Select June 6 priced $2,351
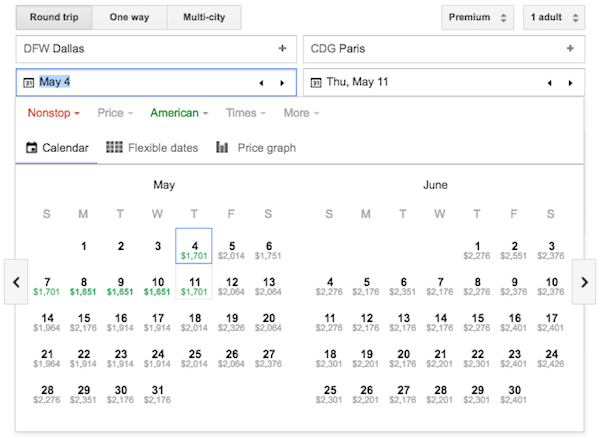Screen dimensions: 600x438 [x=403, y=286]
